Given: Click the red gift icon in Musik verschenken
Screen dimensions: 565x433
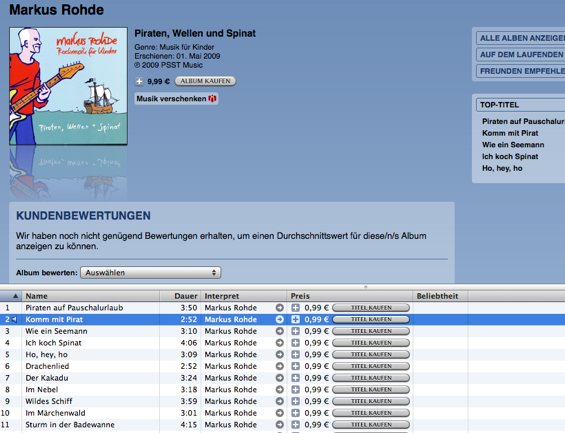Looking at the screenshot, I should click(x=213, y=98).
